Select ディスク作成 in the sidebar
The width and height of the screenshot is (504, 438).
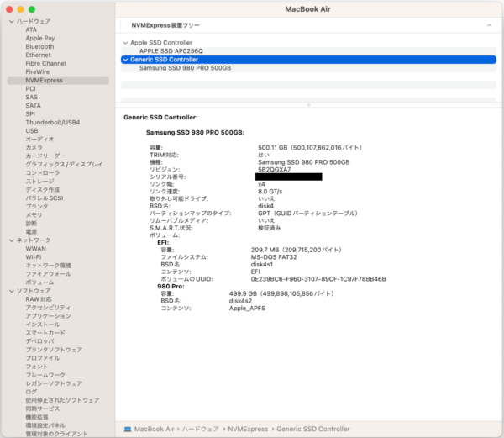click(x=43, y=190)
